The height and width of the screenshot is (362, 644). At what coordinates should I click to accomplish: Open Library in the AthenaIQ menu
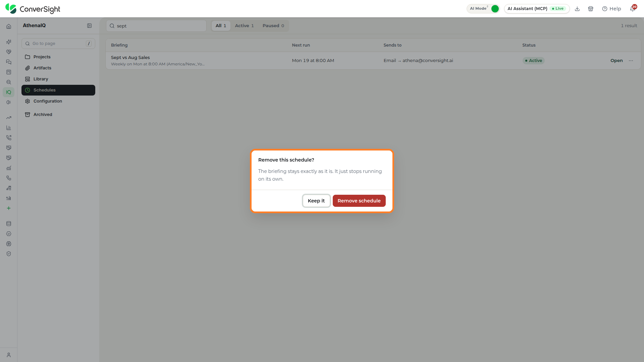click(58, 79)
